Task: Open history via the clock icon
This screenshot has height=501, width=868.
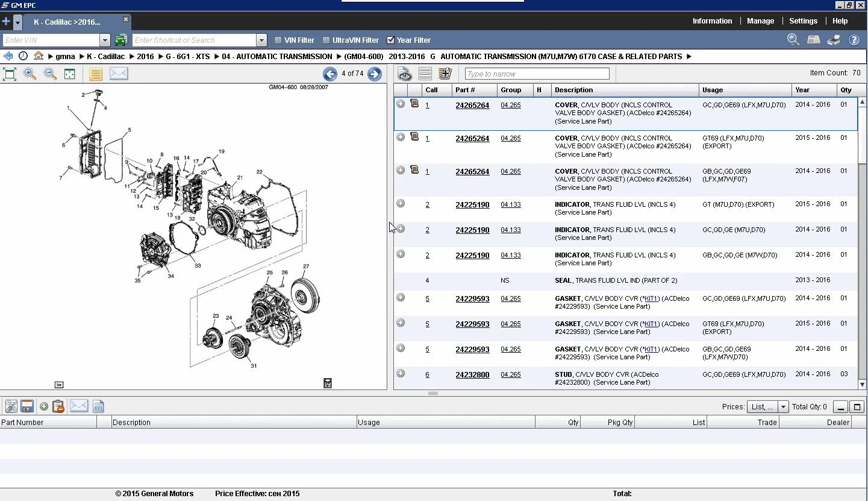Action: [x=23, y=56]
